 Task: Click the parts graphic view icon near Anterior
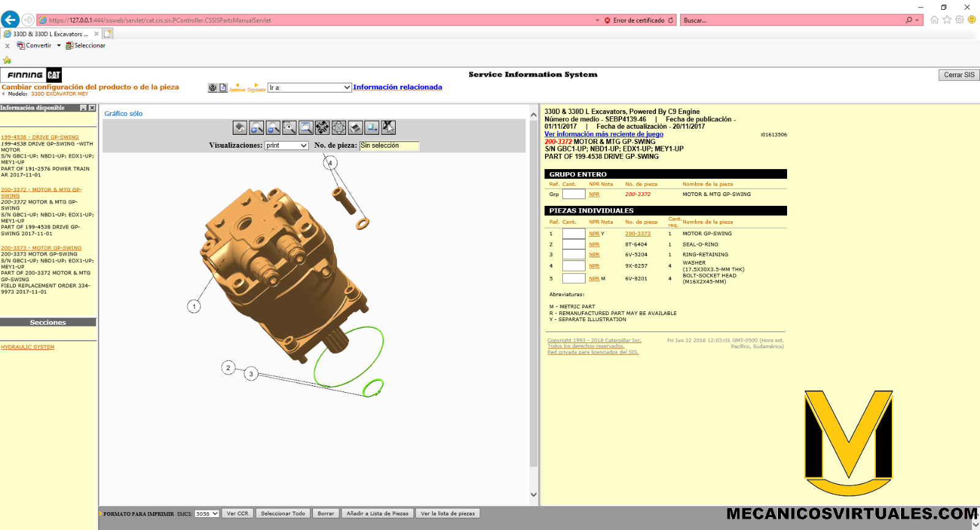pos(213,88)
